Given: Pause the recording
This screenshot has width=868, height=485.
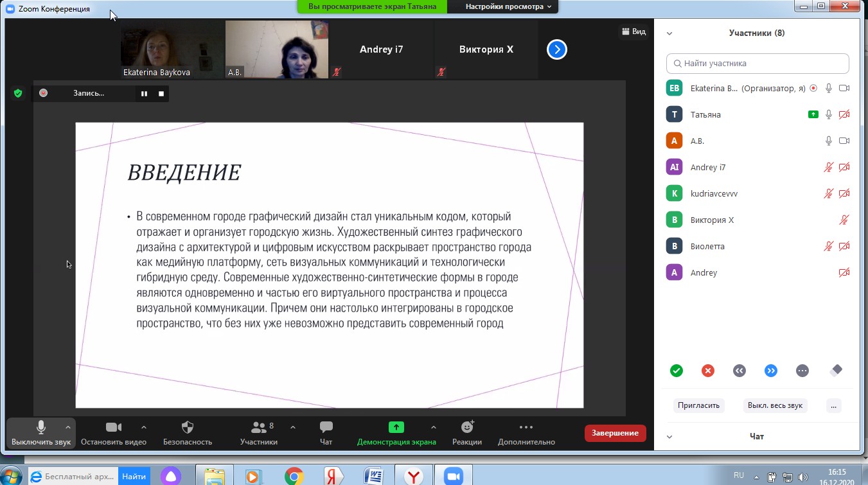Looking at the screenshot, I should click(x=144, y=94).
